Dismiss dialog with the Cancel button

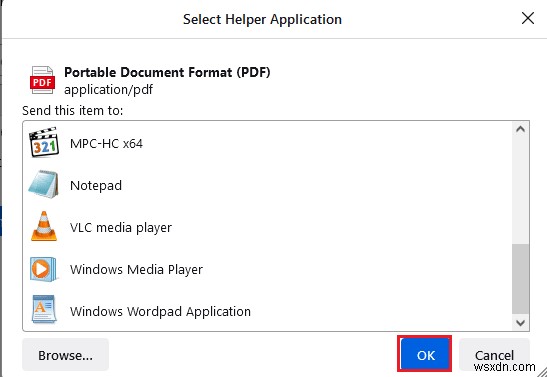[494, 355]
